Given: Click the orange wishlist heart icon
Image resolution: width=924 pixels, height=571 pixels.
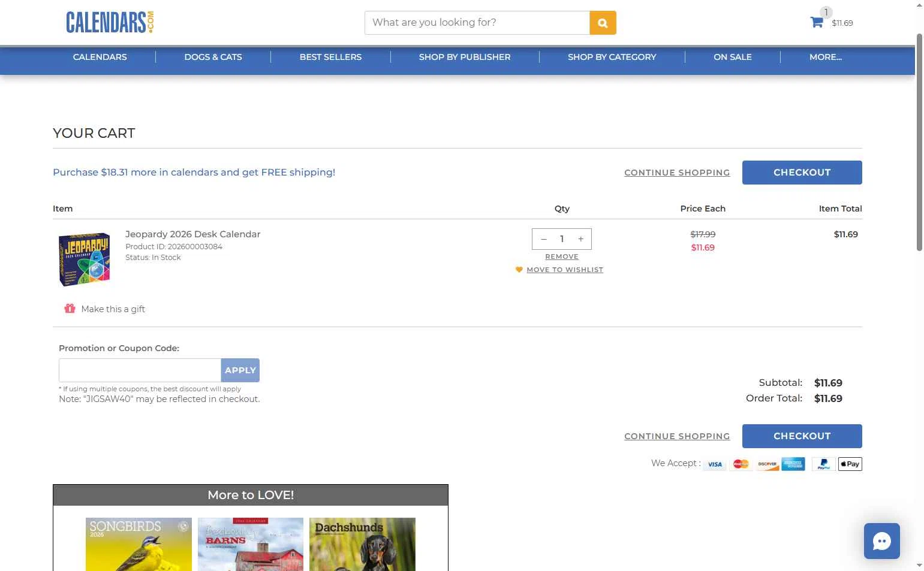Looking at the screenshot, I should tap(519, 270).
